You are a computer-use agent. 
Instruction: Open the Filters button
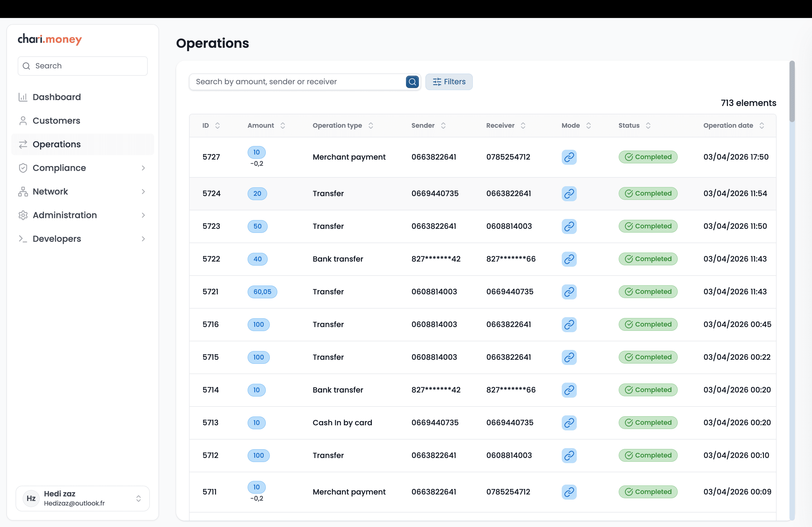tap(449, 82)
